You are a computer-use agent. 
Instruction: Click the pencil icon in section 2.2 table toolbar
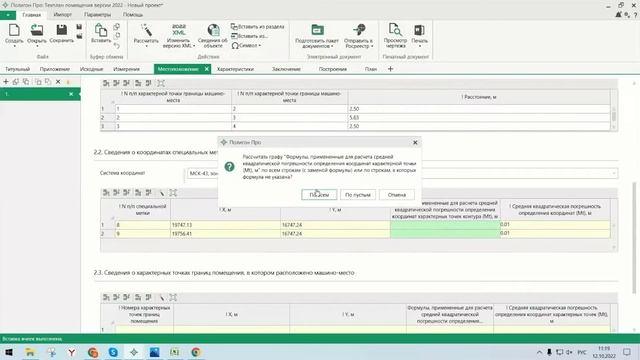tap(162, 193)
